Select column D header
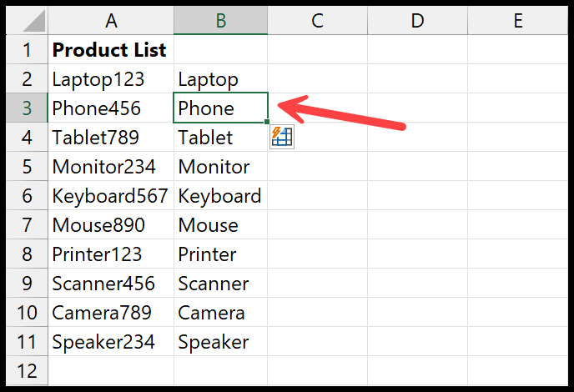 [417, 21]
